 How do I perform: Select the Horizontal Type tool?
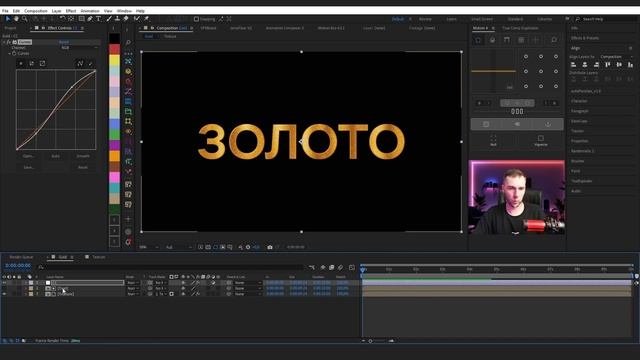point(98,19)
